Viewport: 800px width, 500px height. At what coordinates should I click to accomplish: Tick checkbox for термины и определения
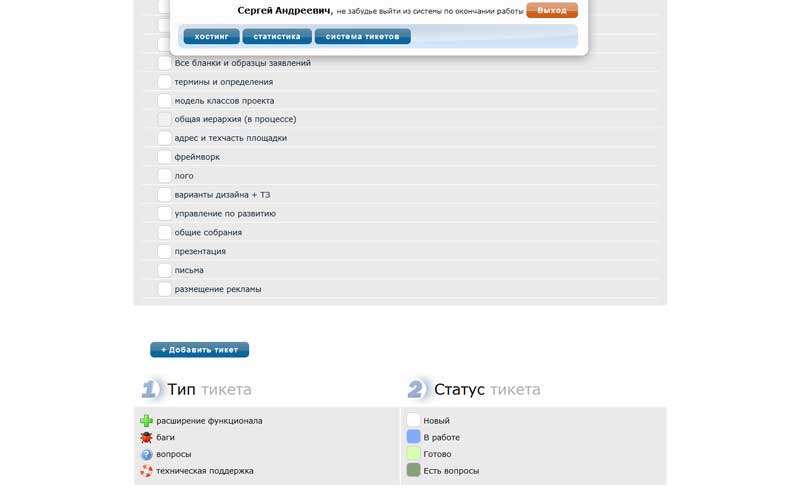click(164, 82)
